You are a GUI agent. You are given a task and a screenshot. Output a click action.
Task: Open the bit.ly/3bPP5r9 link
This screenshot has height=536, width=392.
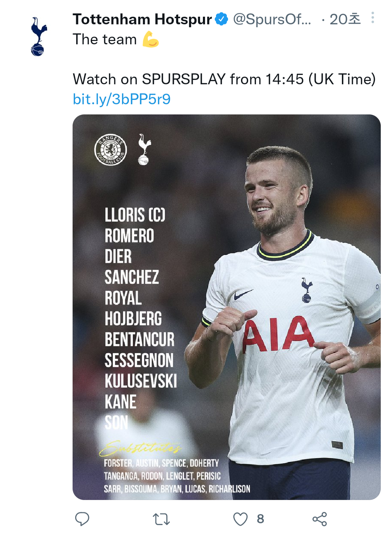(122, 99)
